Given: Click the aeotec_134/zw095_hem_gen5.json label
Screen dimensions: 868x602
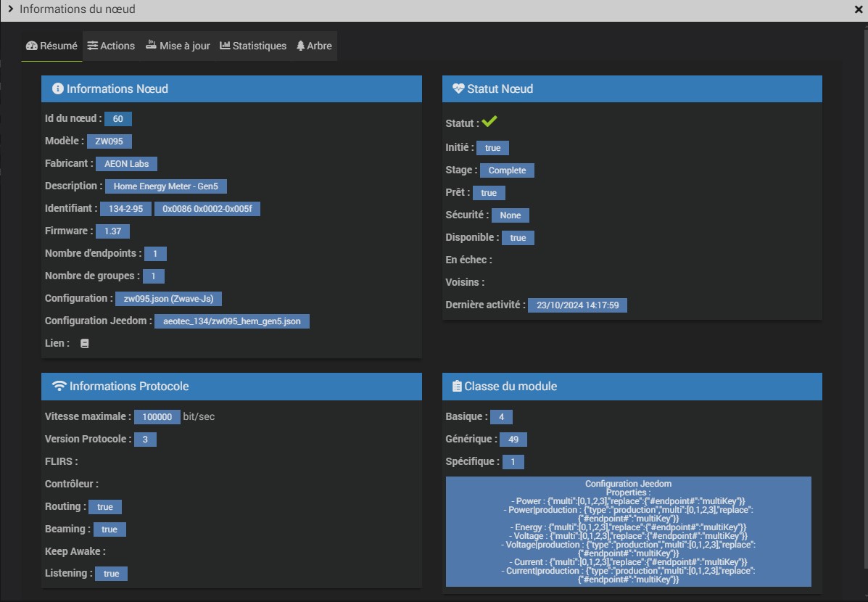Looking at the screenshot, I should [231, 321].
